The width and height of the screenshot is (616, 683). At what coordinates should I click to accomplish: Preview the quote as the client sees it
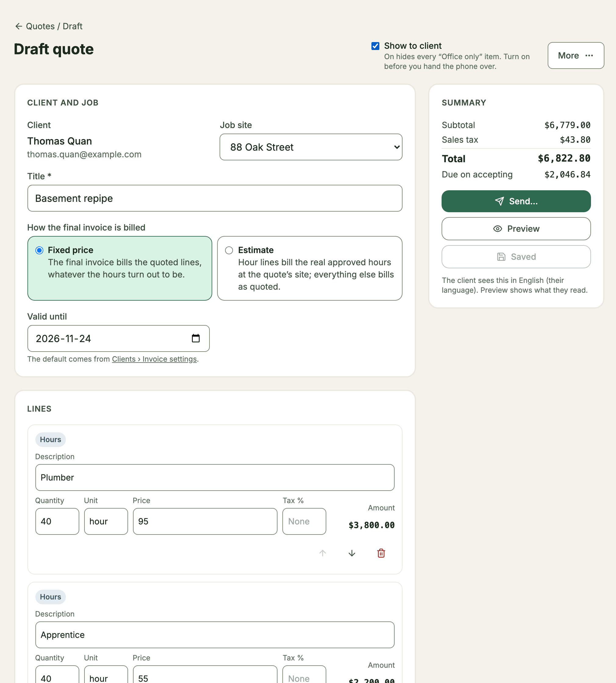pos(516,229)
